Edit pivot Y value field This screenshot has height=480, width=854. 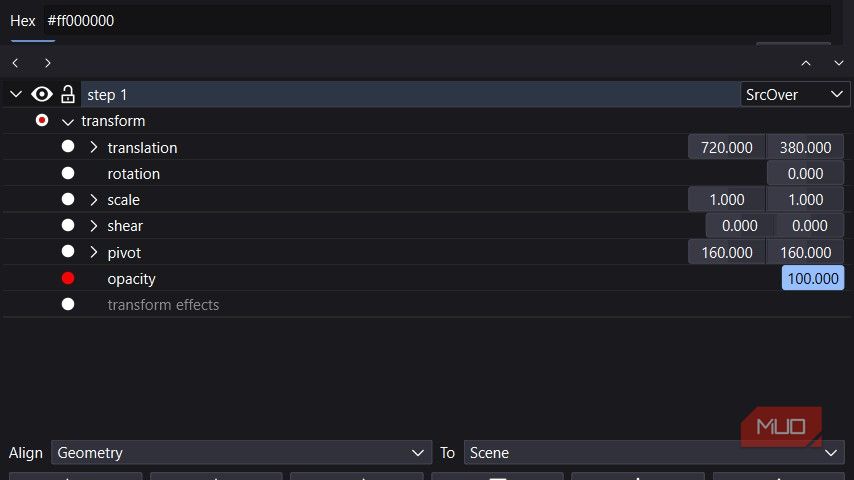[805, 252]
